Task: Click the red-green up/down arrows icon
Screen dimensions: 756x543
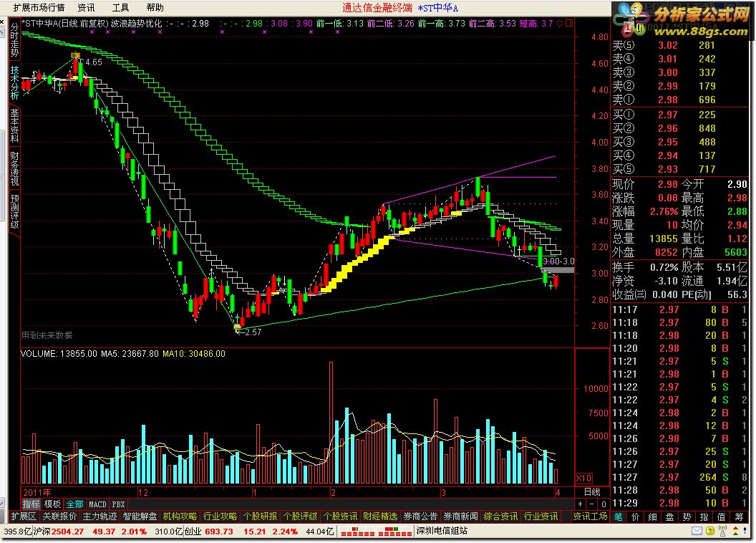Action: (x=735, y=531)
